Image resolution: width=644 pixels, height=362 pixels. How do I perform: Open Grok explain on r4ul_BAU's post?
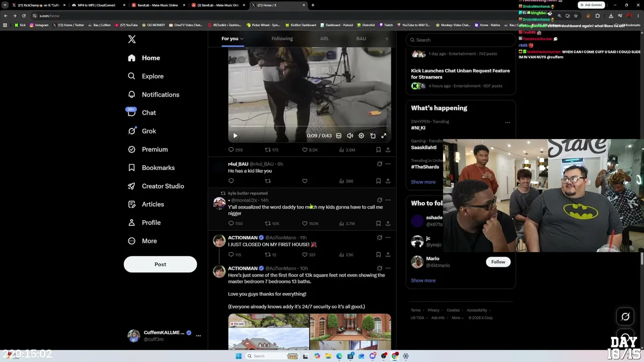(380, 164)
